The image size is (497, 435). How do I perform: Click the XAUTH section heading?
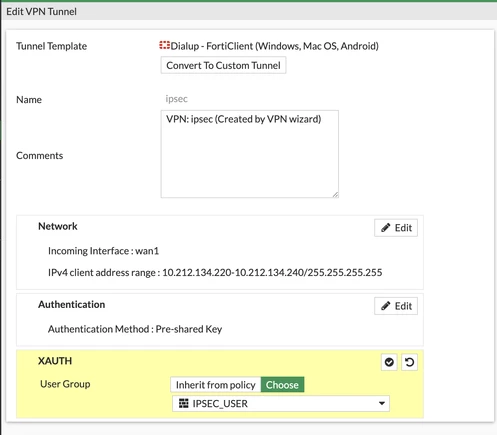(55, 361)
